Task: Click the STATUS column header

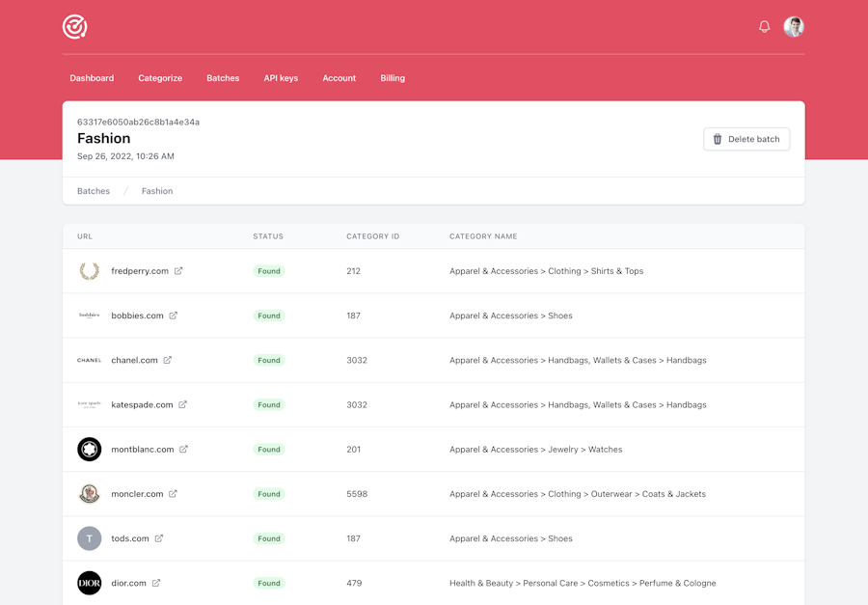Action: coord(268,236)
